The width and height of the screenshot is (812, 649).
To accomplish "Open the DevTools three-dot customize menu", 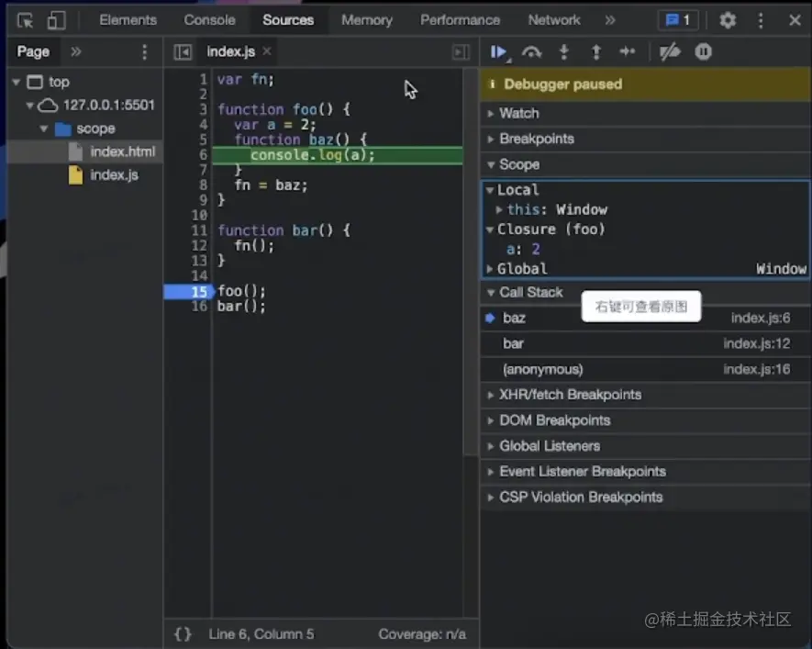I will [761, 20].
